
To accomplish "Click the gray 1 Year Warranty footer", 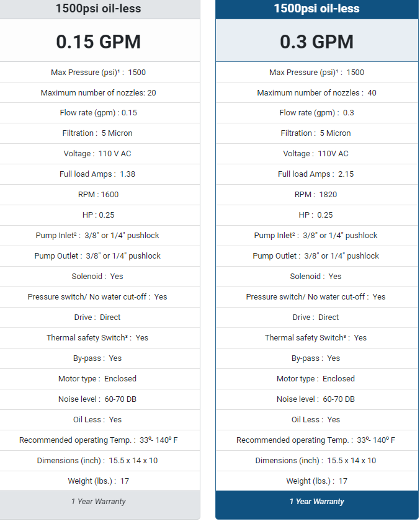I will pos(98,501).
